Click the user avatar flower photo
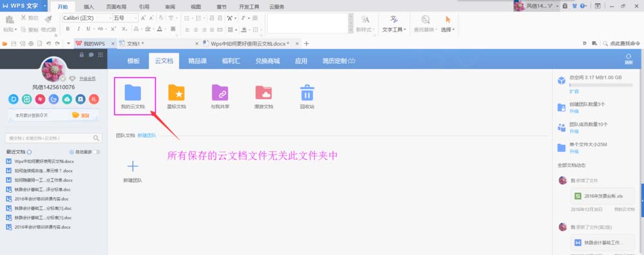644x255 pixels. click(x=53, y=70)
